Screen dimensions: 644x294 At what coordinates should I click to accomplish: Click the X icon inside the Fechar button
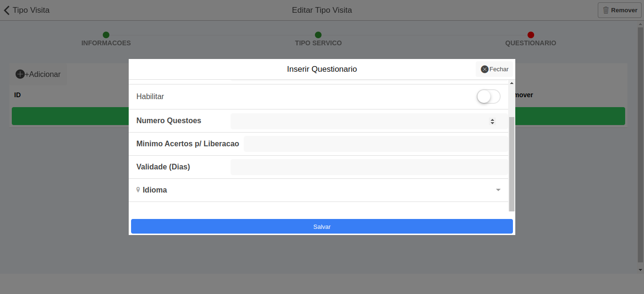(x=484, y=69)
